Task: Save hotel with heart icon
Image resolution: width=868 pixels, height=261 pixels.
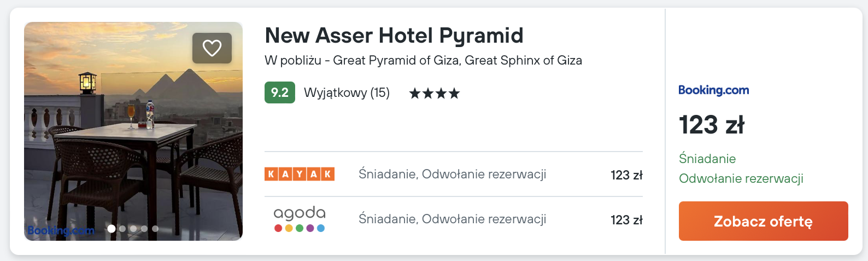Action: [x=212, y=48]
